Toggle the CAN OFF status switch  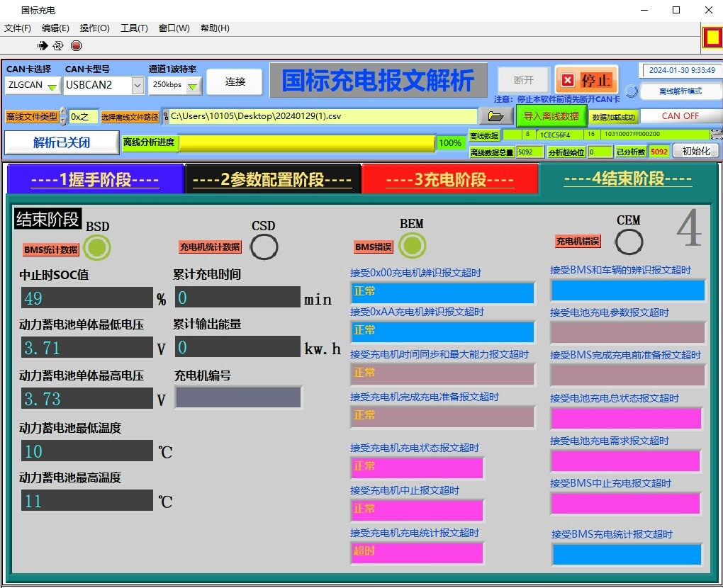[x=680, y=116]
